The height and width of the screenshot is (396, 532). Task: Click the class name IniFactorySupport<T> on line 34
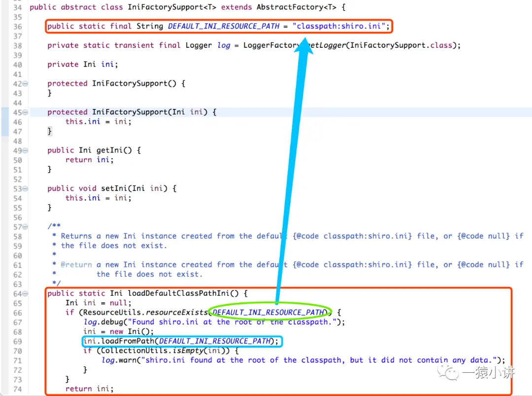172,7
